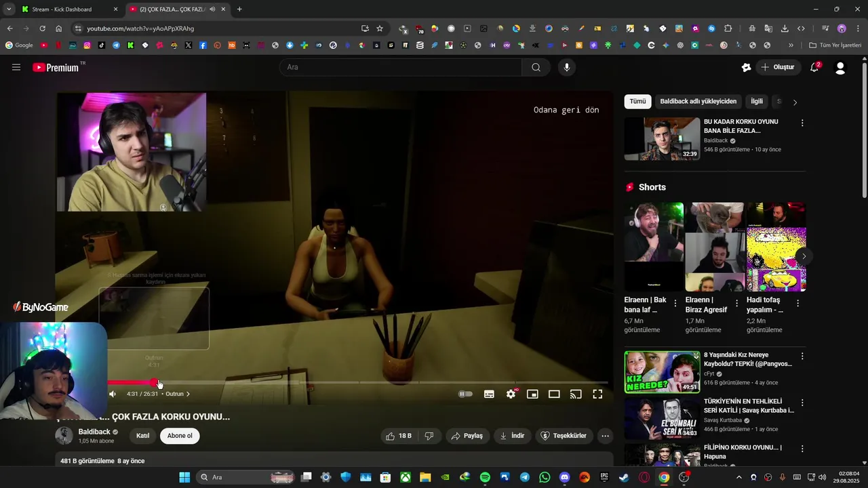
Task: Download the video with İndir
Action: 512,436
